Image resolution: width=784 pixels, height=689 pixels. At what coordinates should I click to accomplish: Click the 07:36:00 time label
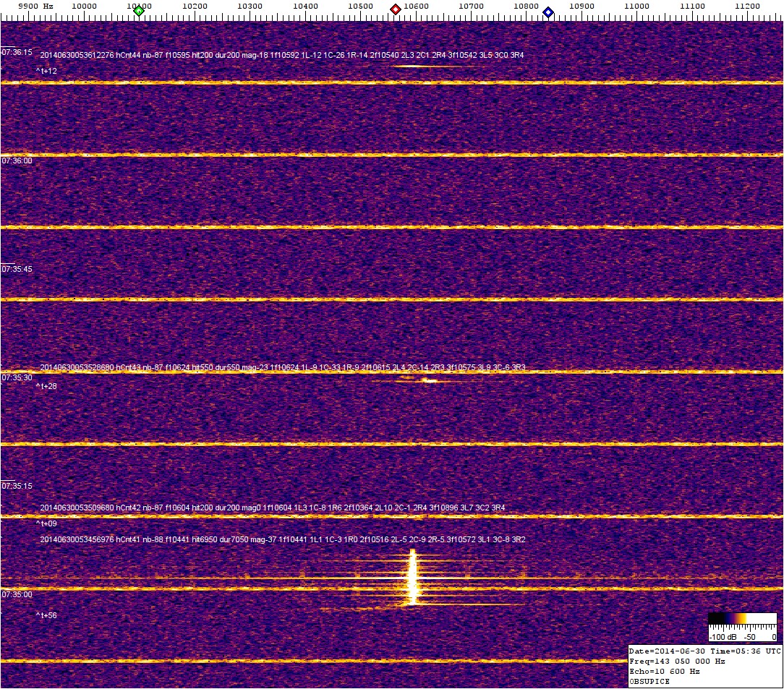pos(17,161)
